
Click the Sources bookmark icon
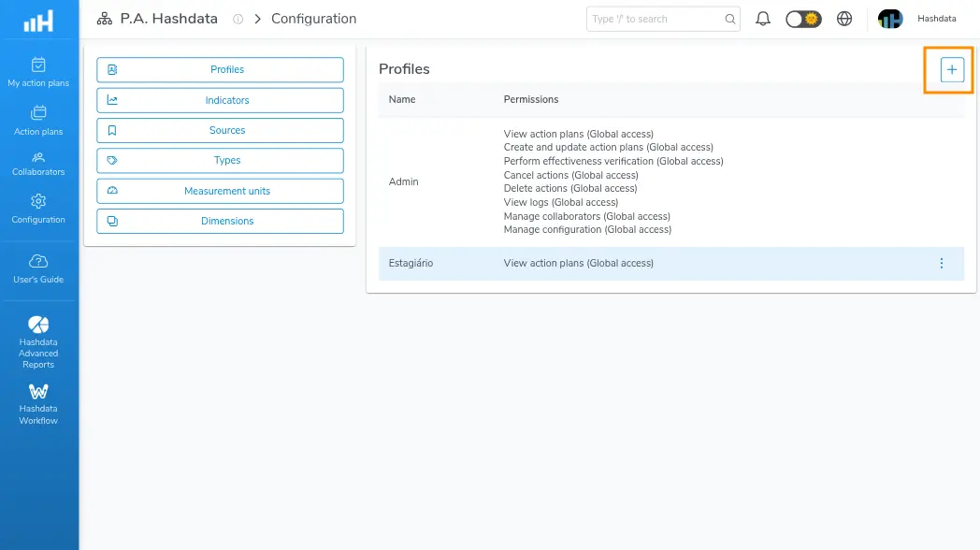112,130
